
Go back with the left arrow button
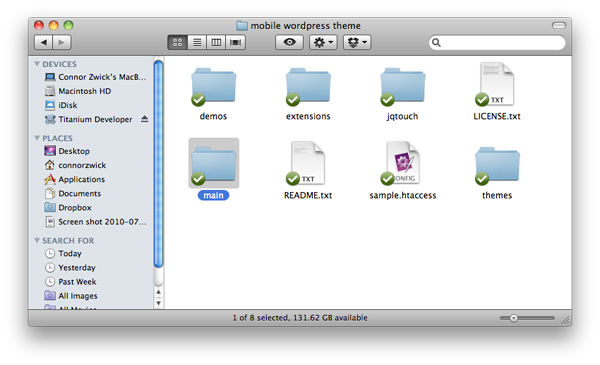coord(44,42)
